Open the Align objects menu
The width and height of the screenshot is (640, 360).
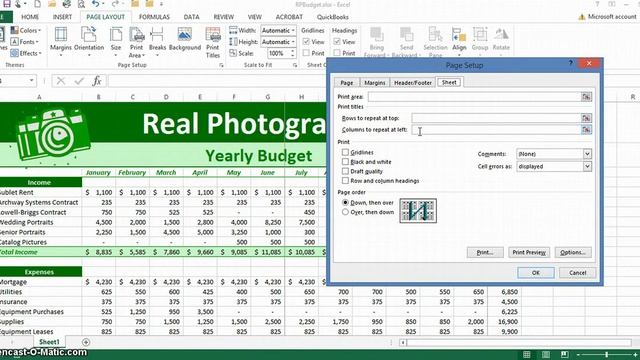(459, 42)
